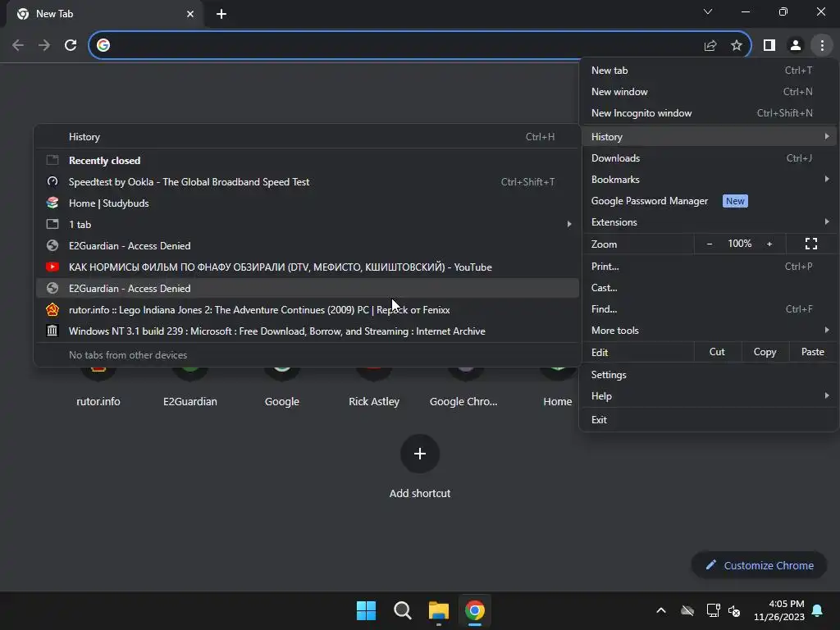Expand the 1 tab recently closed group
Image resolution: width=840 pixels, height=630 pixels.
point(308,225)
